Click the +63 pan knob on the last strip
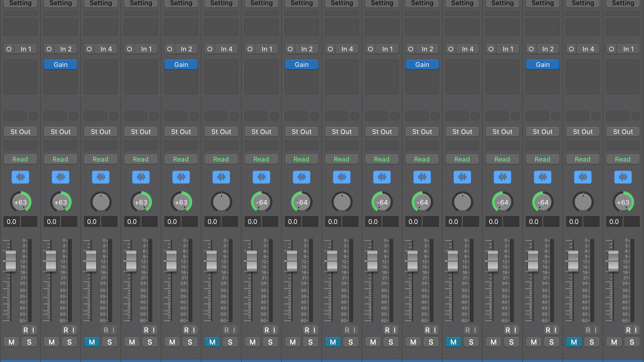 point(623,202)
